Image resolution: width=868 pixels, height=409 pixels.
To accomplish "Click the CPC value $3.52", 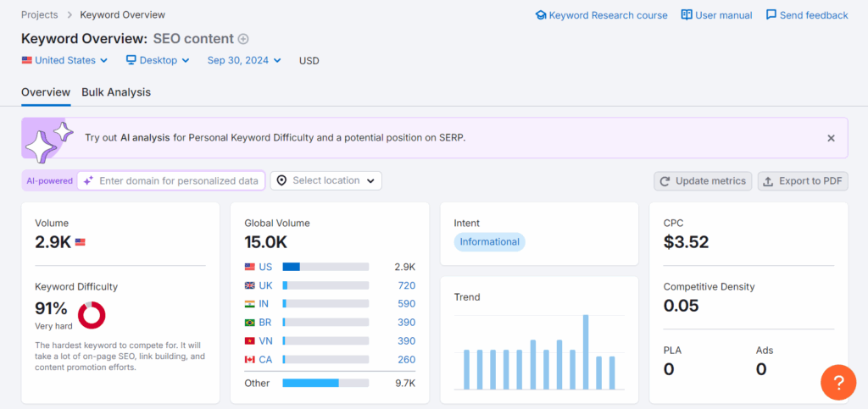I will click(x=686, y=242).
